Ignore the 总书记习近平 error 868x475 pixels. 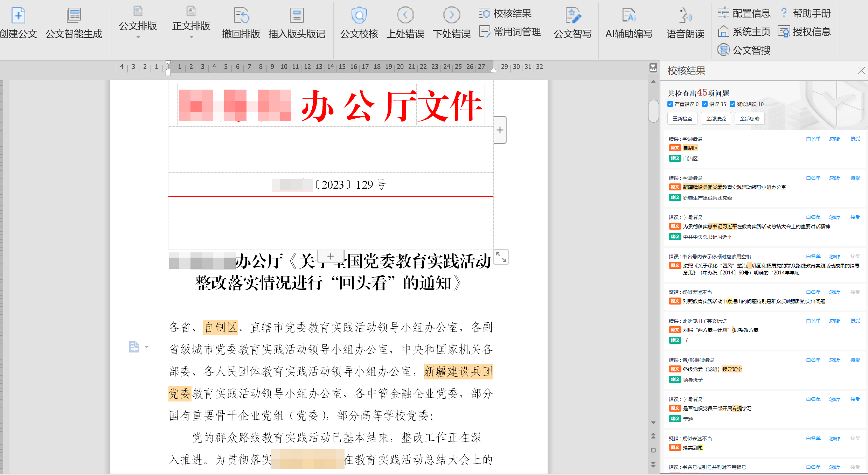834,217
